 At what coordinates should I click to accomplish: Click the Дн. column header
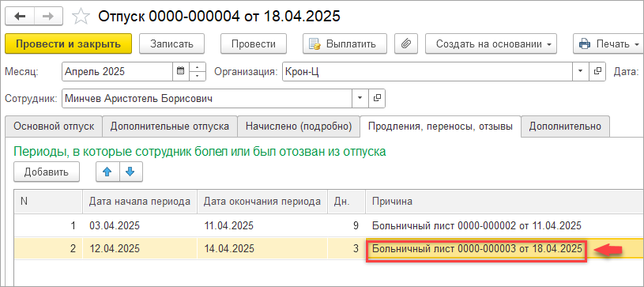(x=346, y=202)
